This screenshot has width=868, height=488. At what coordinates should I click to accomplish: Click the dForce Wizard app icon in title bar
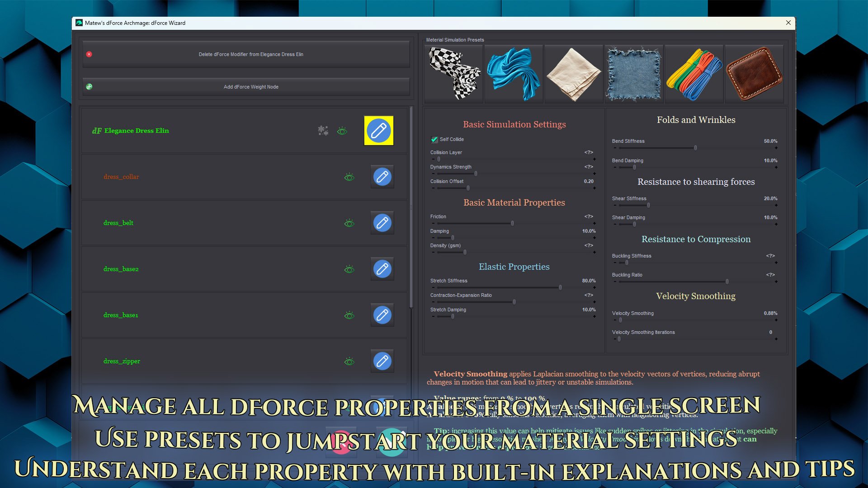pyautogui.click(x=79, y=23)
